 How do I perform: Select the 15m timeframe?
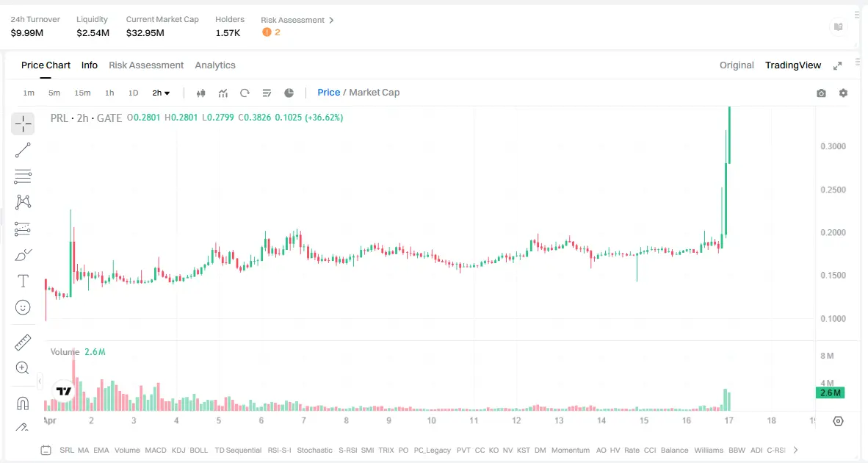(82, 93)
